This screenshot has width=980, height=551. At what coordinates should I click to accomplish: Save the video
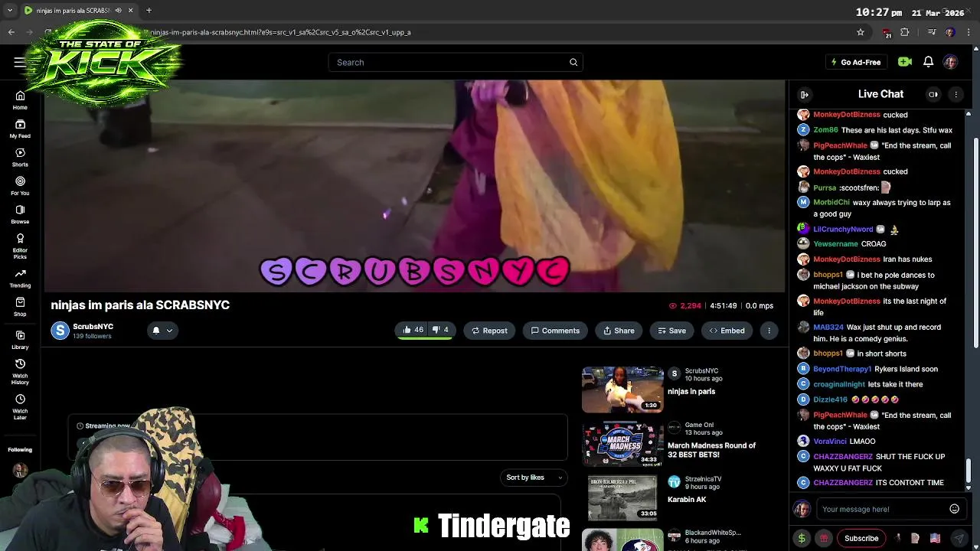coord(671,331)
